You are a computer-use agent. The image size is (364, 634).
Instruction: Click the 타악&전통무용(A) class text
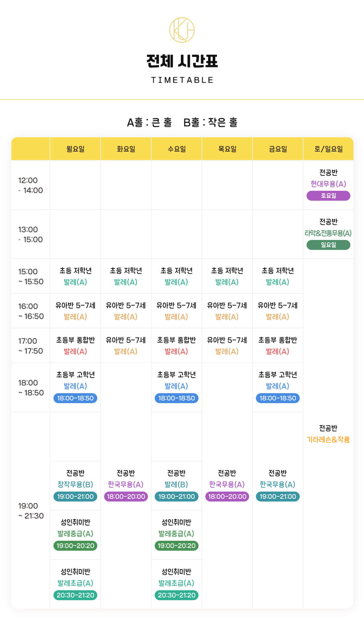[328, 233]
